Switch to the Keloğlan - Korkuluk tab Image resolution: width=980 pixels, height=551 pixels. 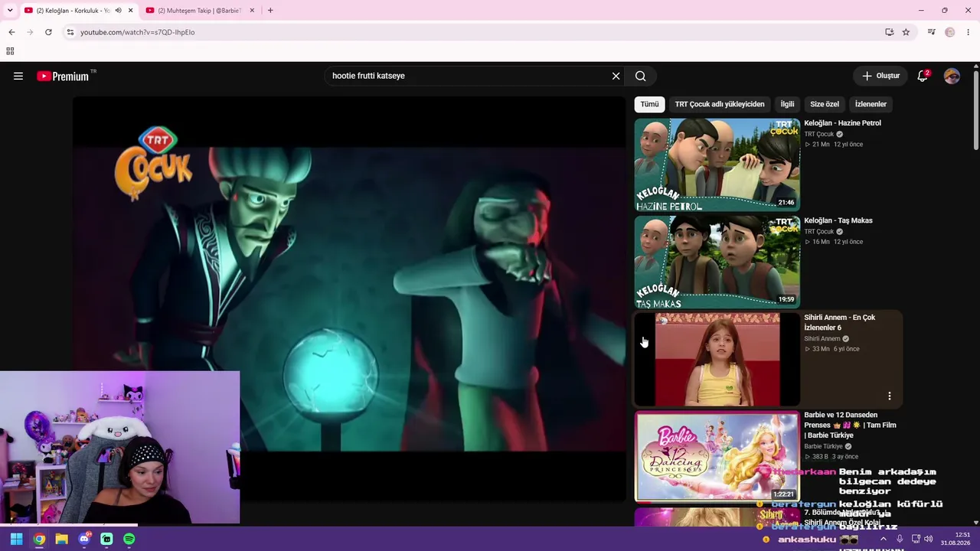tap(73, 11)
